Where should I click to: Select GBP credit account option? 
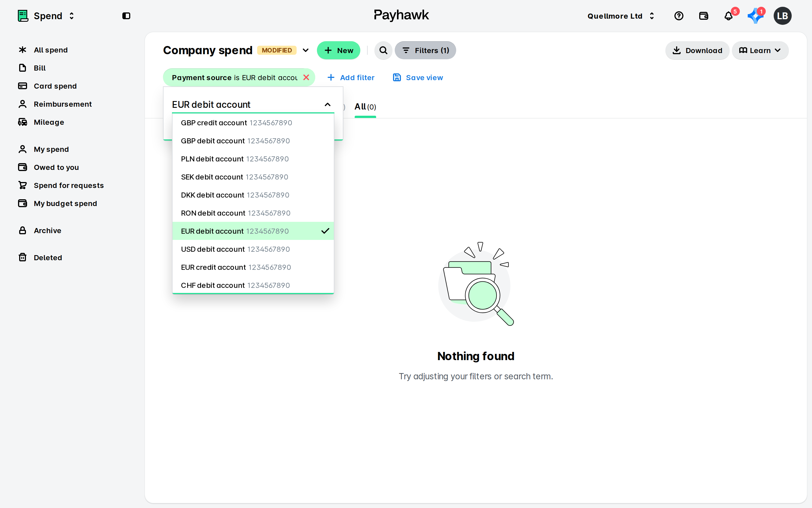pos(253,123)
